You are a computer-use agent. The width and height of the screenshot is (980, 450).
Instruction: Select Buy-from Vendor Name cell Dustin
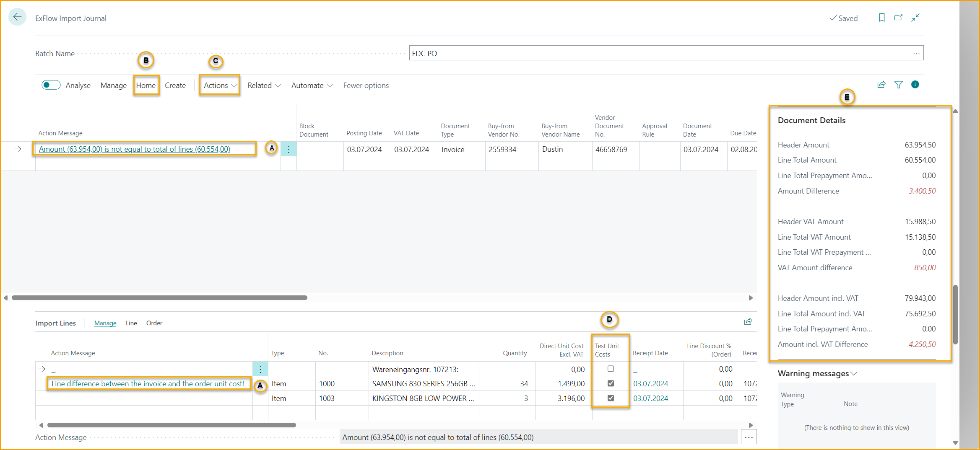[x=565, y=149]
